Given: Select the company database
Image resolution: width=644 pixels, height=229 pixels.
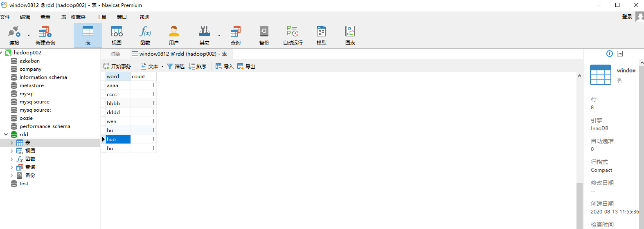Looking at the screenshot, I should pos(30,69).
